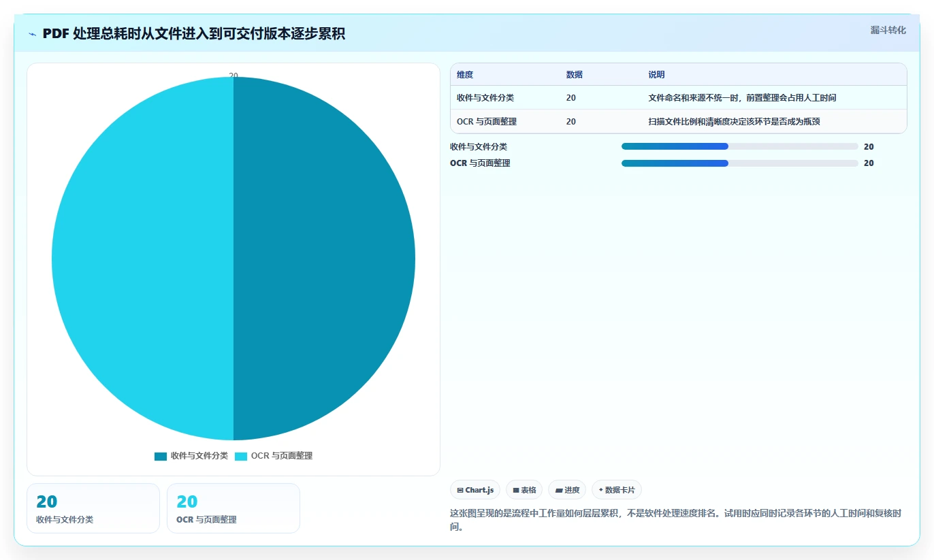Image resolution: width=934 pixels, height=560 pixels.
Task: Click the 收件与文件分类 progress bar
Action: [x=739, y=146]
